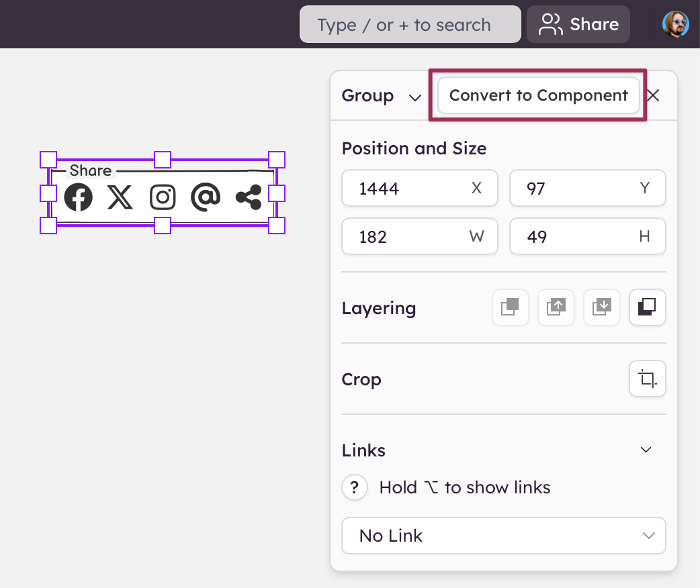This screenshot has height=588, width=700.
Task: Click the Bring to Front layering icon
Action: [x=511, y=307]
